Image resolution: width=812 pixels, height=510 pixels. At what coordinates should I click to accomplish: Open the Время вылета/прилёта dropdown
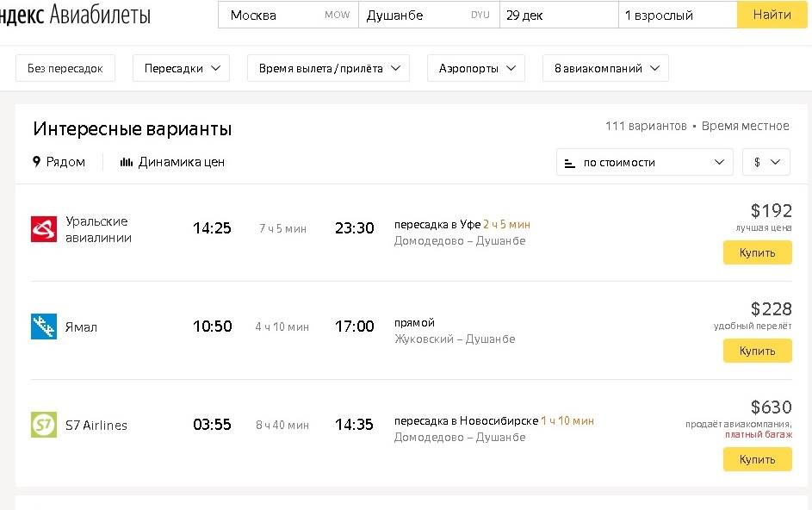pos(328,68)
